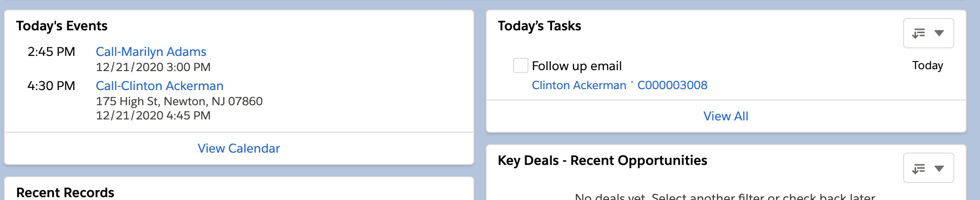This screenshot has width=980, height=200.
Task: Click the Today due date label
Action: [927, 65]
